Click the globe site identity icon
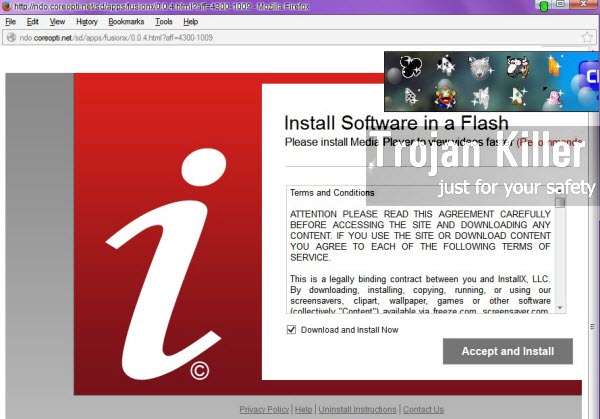The width and height of the screenshot is (600, 419). pos(11,38)
